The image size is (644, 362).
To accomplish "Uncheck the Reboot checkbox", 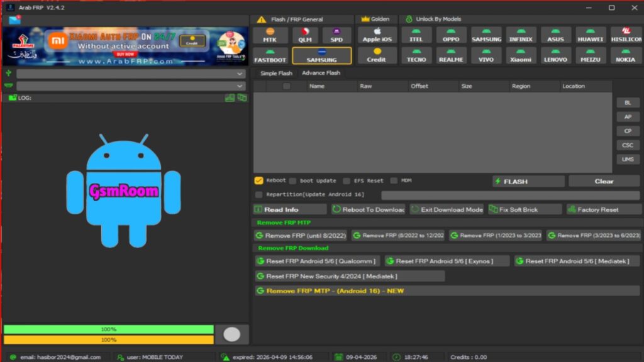I will pos(258,180).
